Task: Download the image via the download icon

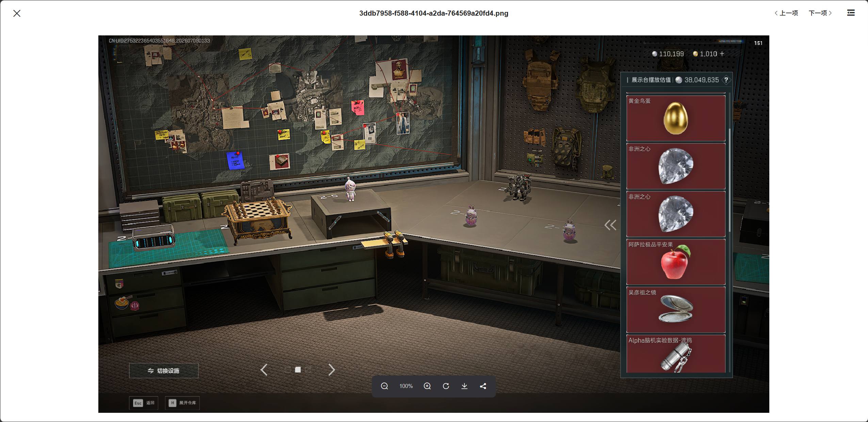Action: pos(464,386)
